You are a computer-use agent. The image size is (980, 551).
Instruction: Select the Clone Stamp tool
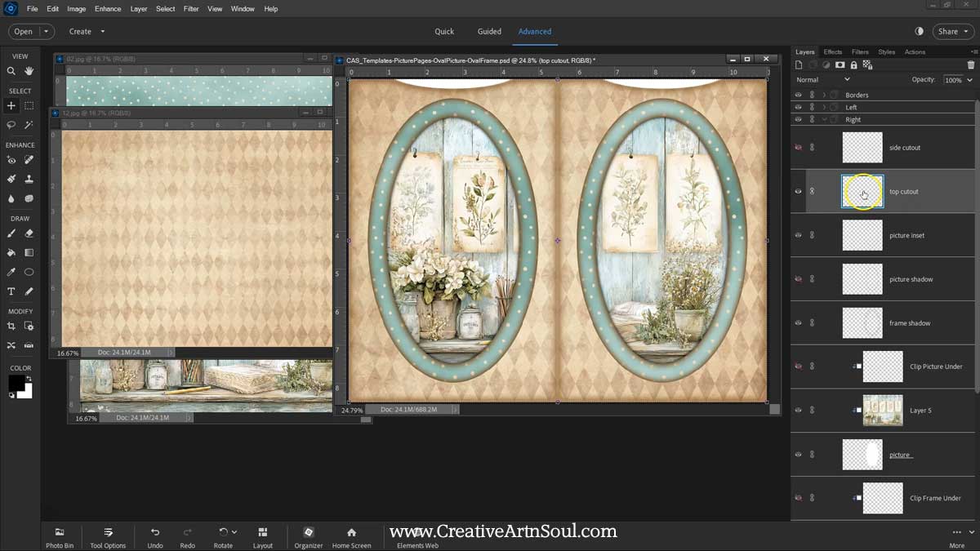tap(29, 179)
